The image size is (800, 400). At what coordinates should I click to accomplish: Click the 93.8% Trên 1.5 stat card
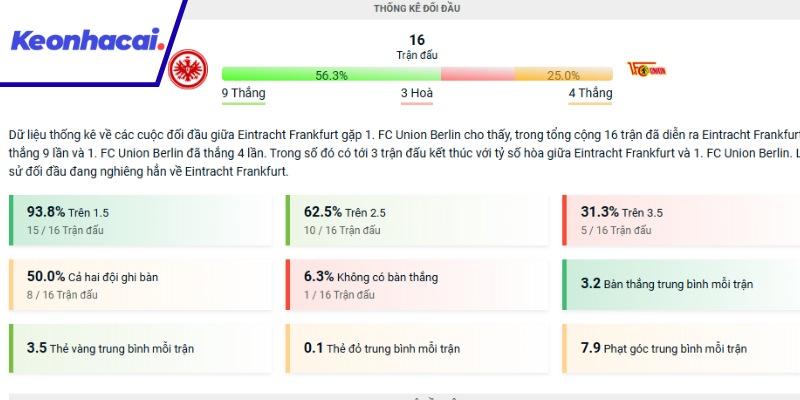point(140,220)
